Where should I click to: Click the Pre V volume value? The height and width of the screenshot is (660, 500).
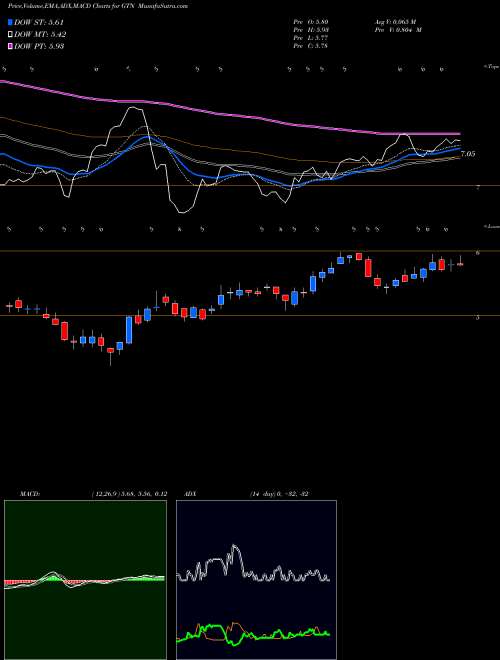(x=400, y=30)
